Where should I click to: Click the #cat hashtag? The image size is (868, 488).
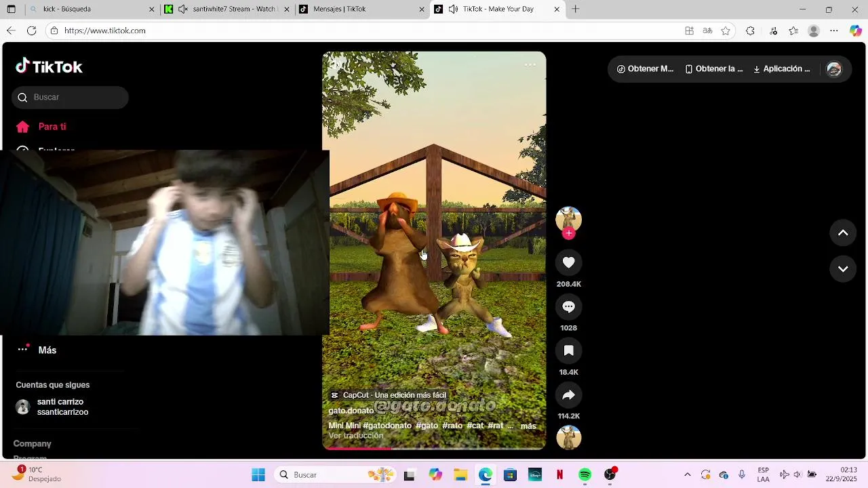[x=475, y=426]
